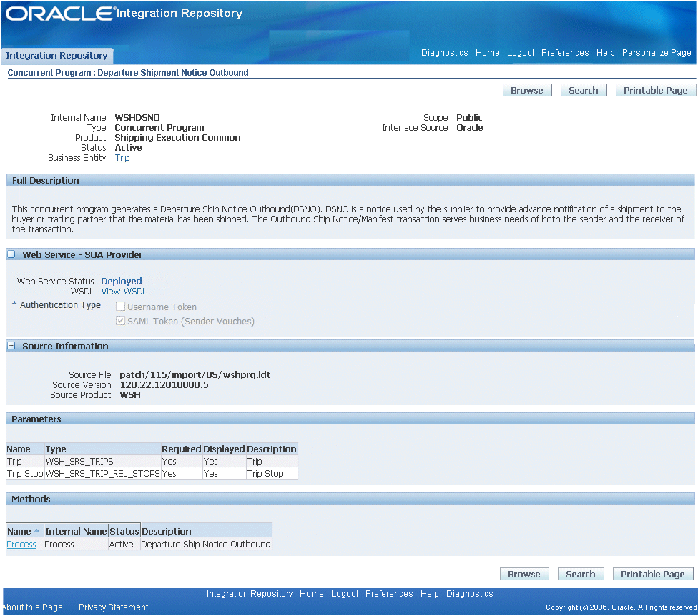Sort the Methods table by the Name column
Image resolution: width=698 pixels, height=616 pixels.
tap(24, 531)
